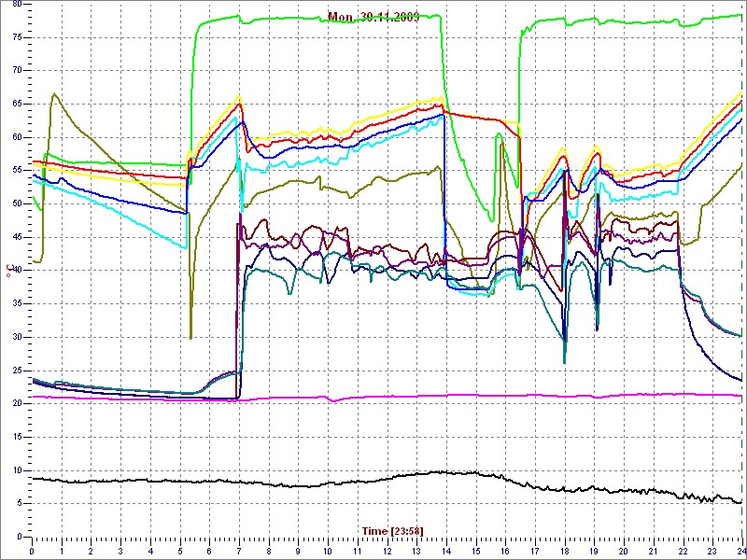Pick hour 24 on the time axis

tap(740, 549)
